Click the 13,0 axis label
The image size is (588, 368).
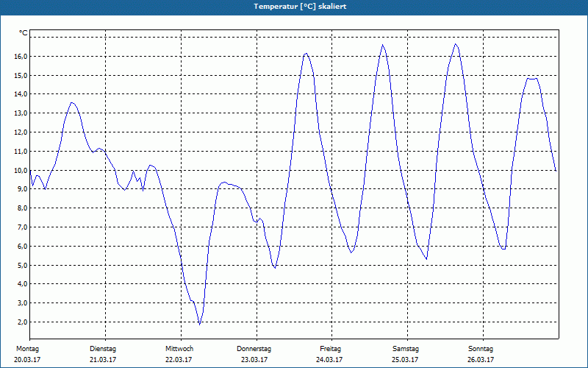(21, 113)
